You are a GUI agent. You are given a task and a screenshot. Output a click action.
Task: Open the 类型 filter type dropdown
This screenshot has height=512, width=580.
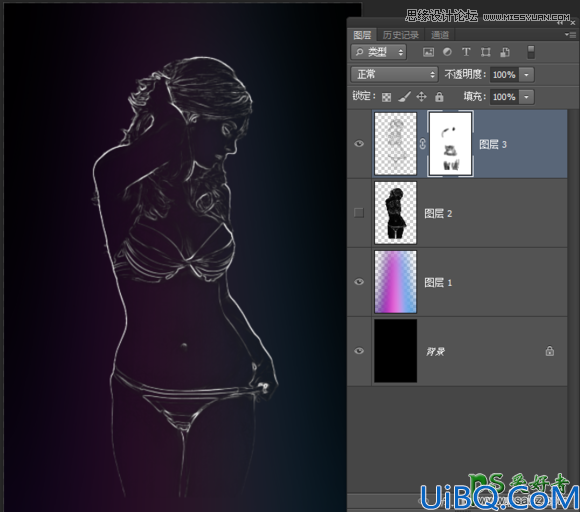[x=378, y=52]
